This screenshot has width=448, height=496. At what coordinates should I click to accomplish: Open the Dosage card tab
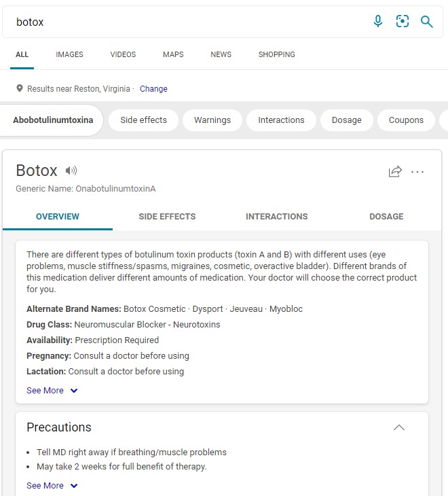(386, 217)
